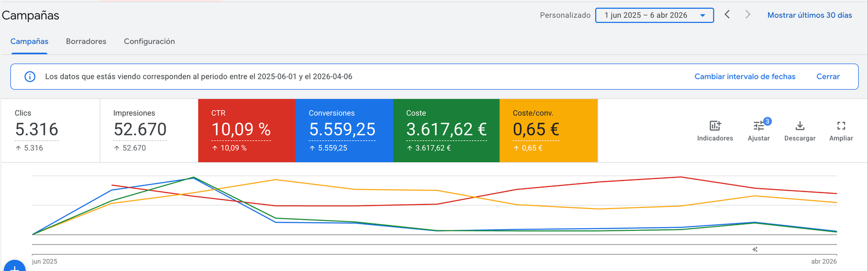
Task: Select the Clics metric card
Action: coord(50,130)
